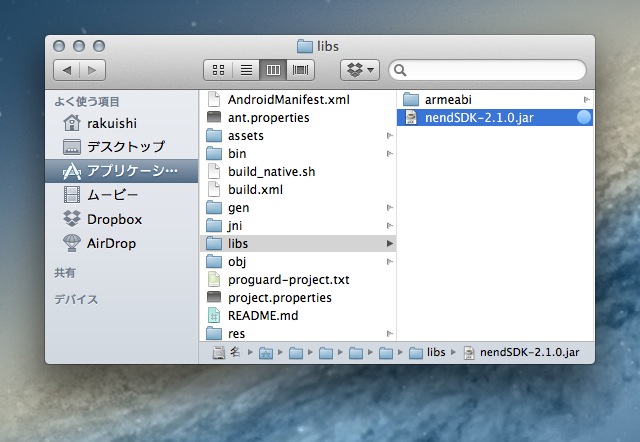Expand the assets folder arrow

point(390,135)
